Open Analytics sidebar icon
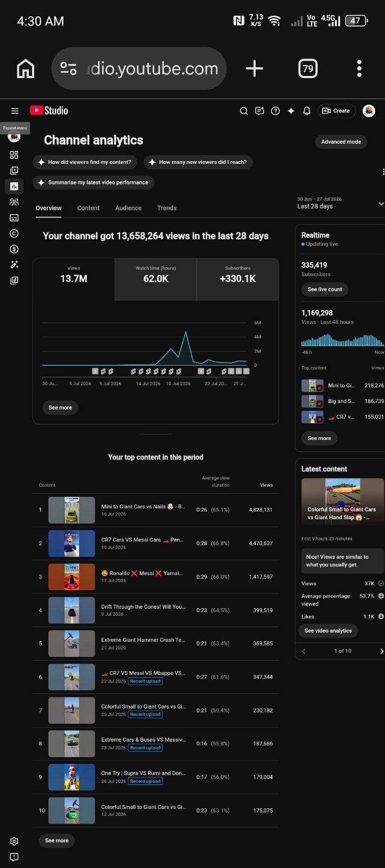 (x=14, y=186)
